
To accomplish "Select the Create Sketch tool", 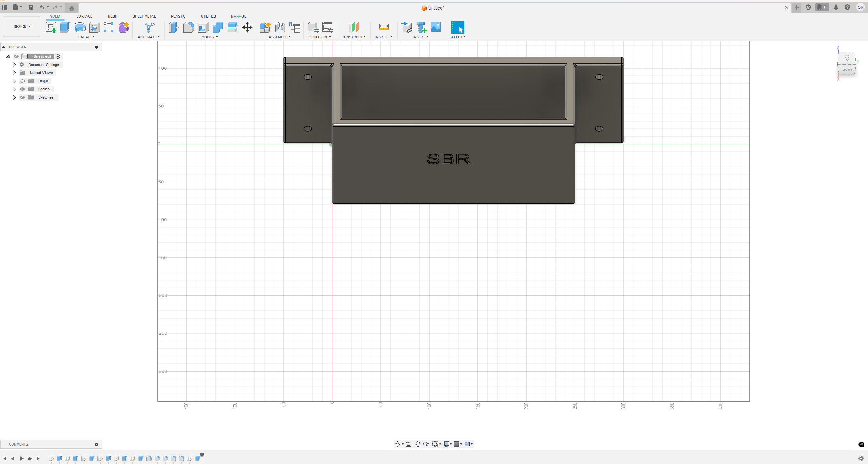I will pos(51,27).
